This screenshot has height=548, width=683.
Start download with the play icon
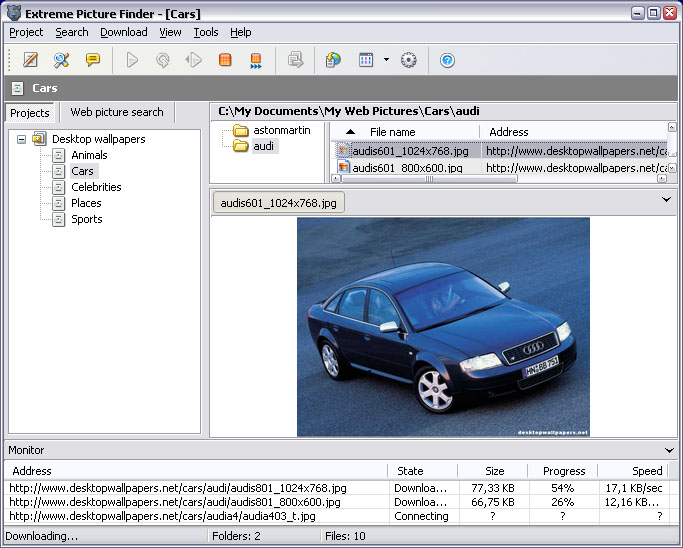pyautogui.click(x=132, y=60)
